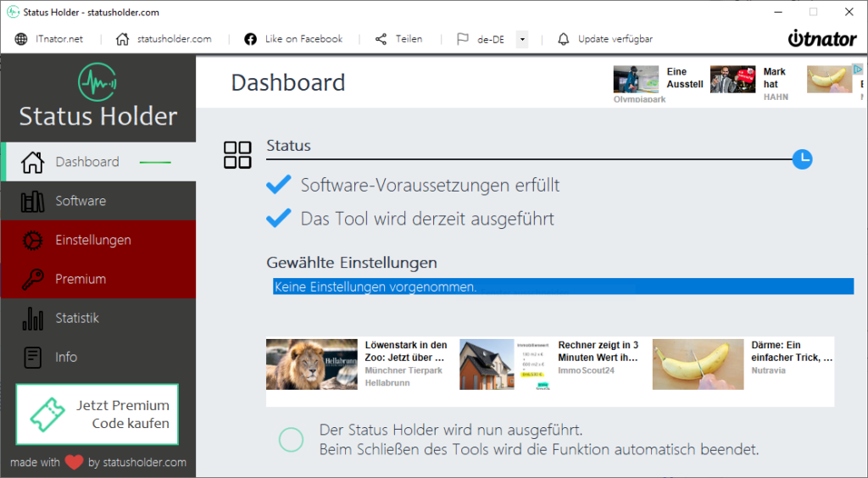Open the statusholder.com toolbar link
Viewport: 868px width, 478px height.
(x=164, y=39)
